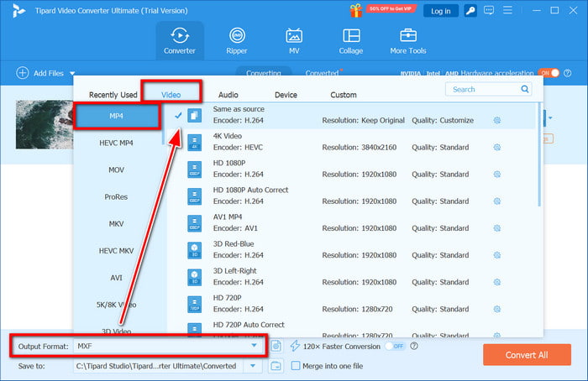Click the gift box promotion icon
Viewport: 588px width, 381px height.
click(356, 10)
